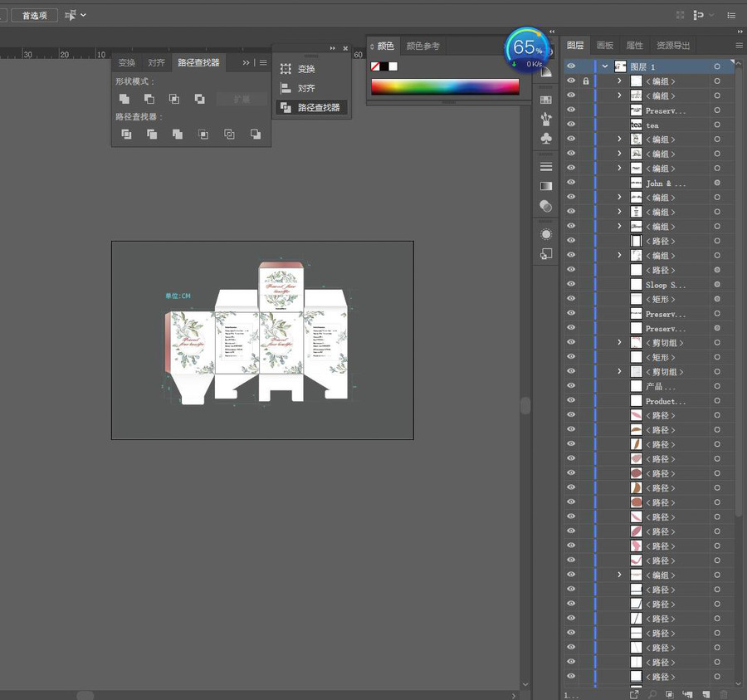Click the box packaging artwork on artboard
The height and width of the screenshot is (700, 747).
point(257,334)
